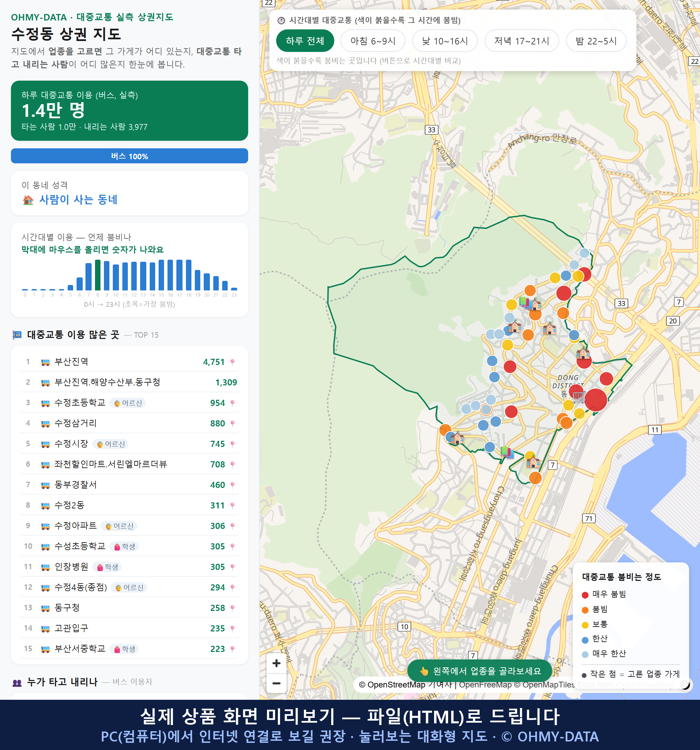The image size is (700, 750).
Task: Click the bus icon before 인창병원
Action: coord(45,567)
